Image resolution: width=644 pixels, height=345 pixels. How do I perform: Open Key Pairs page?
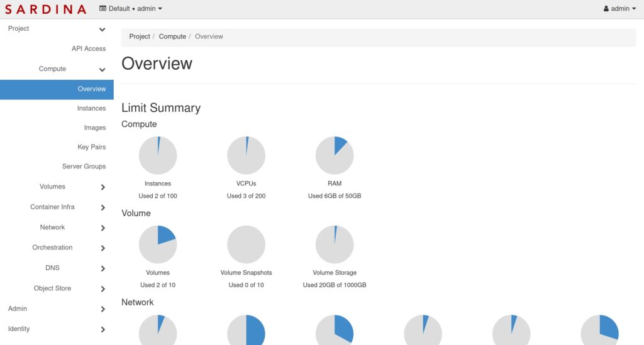[x=92, y=147]
